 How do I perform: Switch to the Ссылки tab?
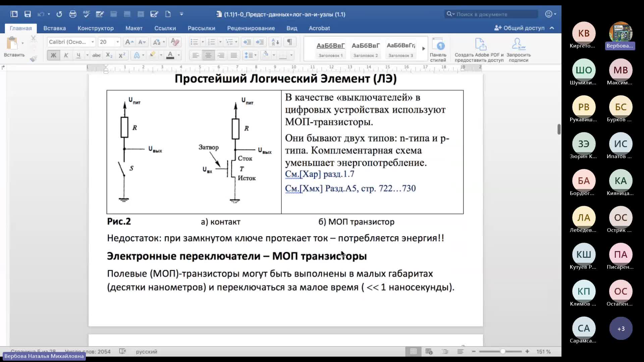[x=165, y=28]
